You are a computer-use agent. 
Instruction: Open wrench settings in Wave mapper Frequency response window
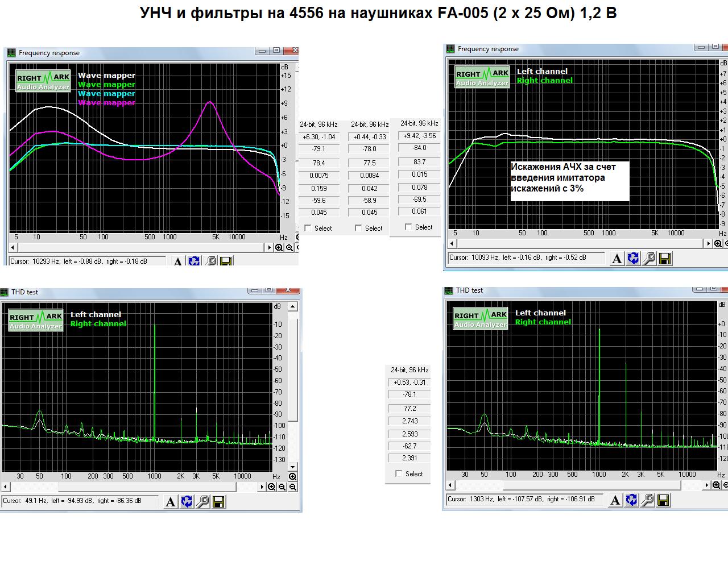click(210, 261)
